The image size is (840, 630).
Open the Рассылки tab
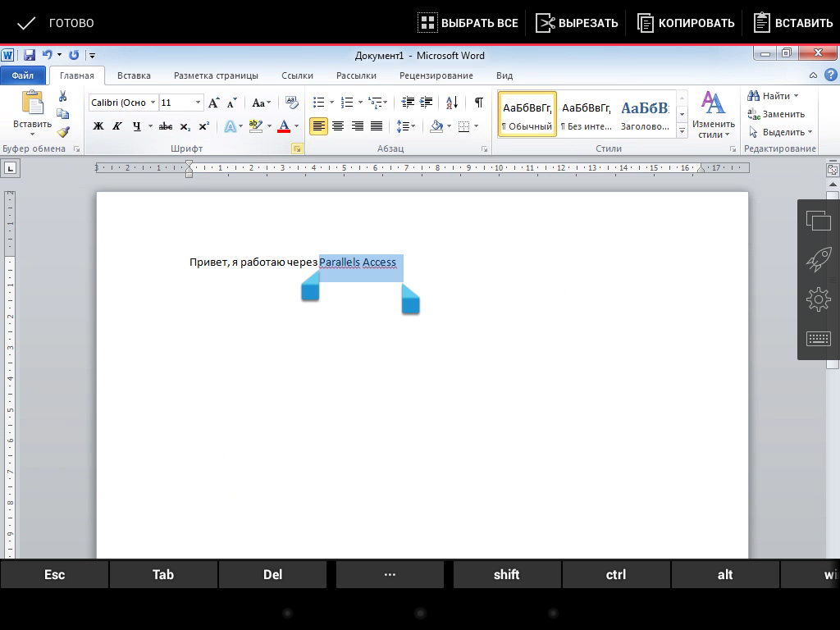point(356,75)
